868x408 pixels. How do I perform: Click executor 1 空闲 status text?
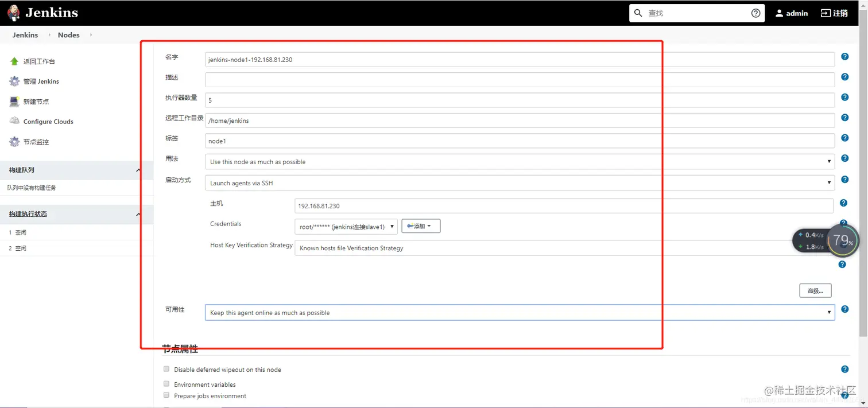tap(21, 232)
